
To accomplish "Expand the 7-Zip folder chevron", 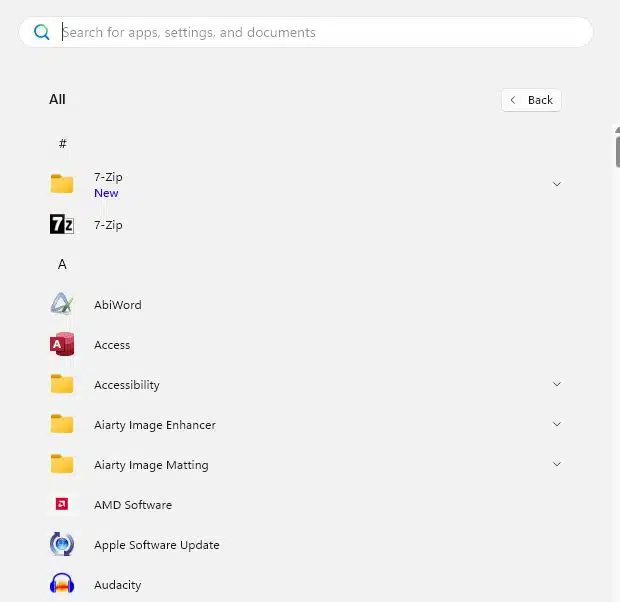I will coord(557,184).
